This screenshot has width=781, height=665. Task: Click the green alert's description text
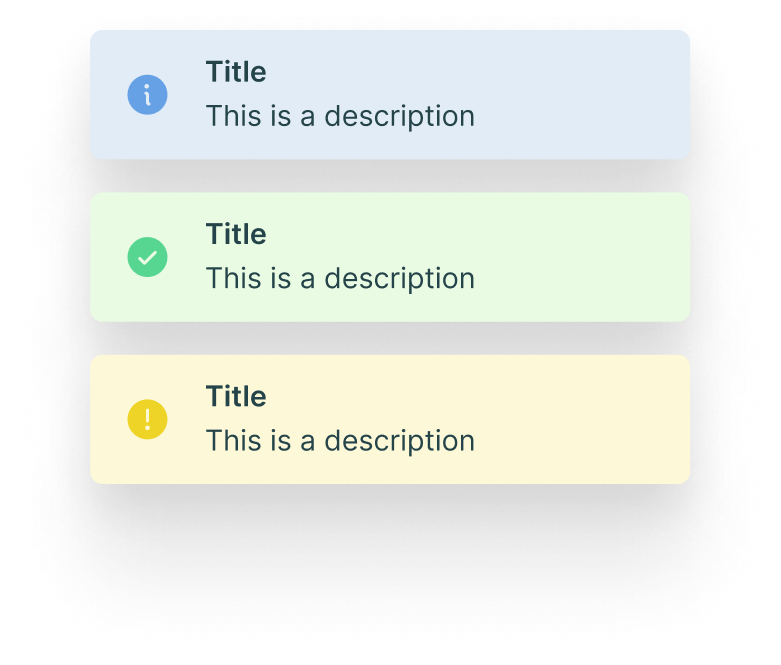(340, 278)
